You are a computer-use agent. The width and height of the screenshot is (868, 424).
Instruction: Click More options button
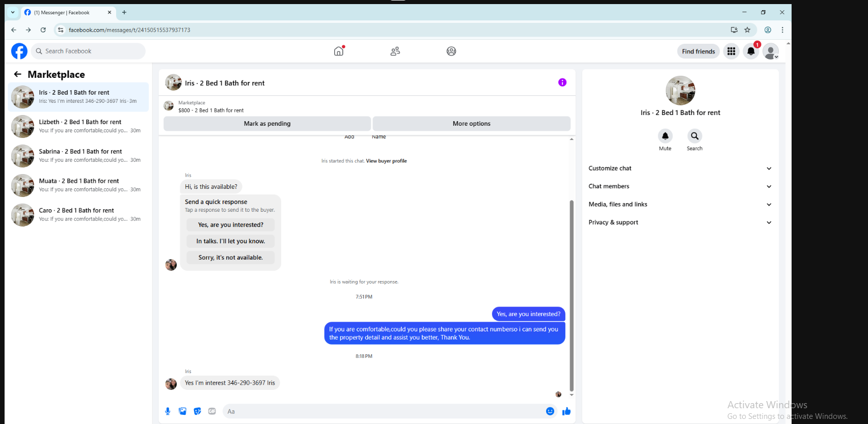472,124
